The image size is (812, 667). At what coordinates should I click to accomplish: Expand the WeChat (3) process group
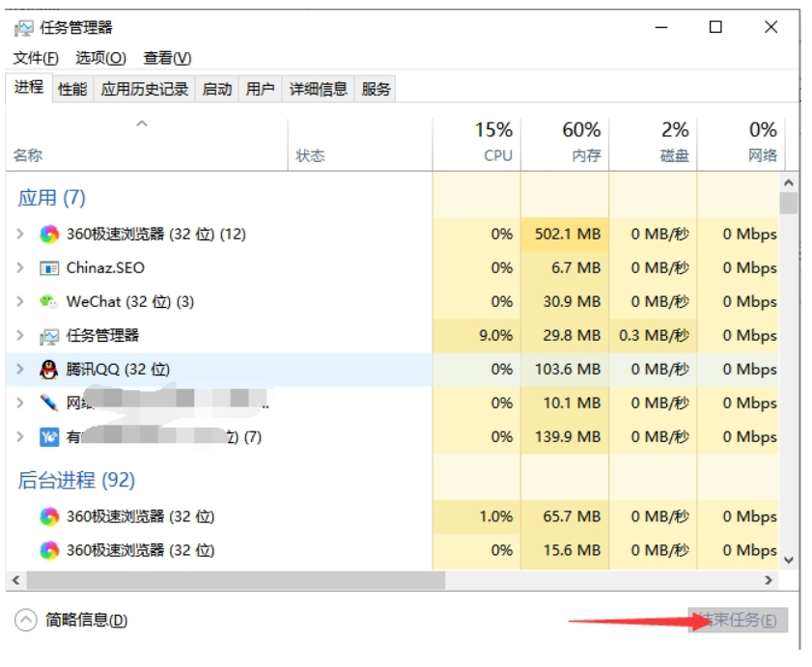(20, 302)
